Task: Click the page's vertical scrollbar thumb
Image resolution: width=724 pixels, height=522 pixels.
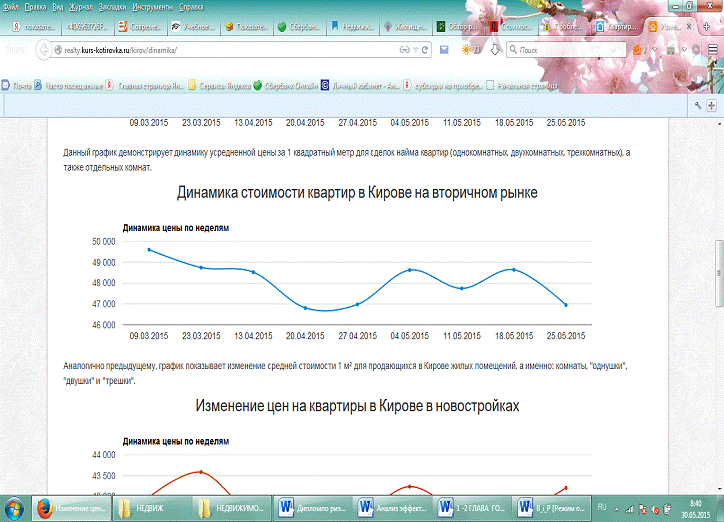Action: 717,272
